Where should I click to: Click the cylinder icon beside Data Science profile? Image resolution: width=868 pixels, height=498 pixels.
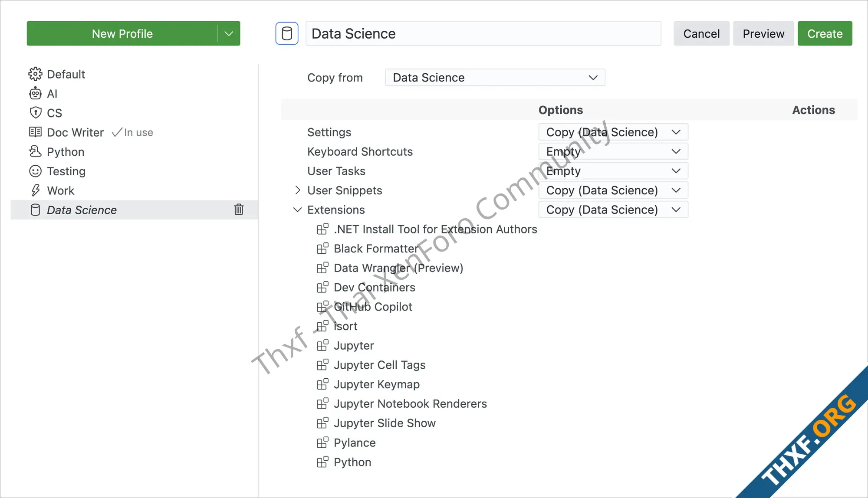coord(35,210)
